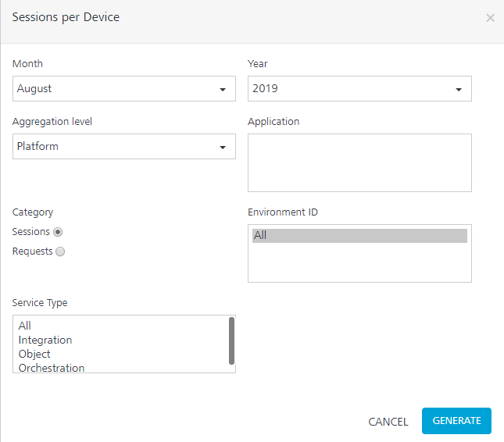
Task: Click the arrow icon in Year field
Action: [x=459, y=89]
